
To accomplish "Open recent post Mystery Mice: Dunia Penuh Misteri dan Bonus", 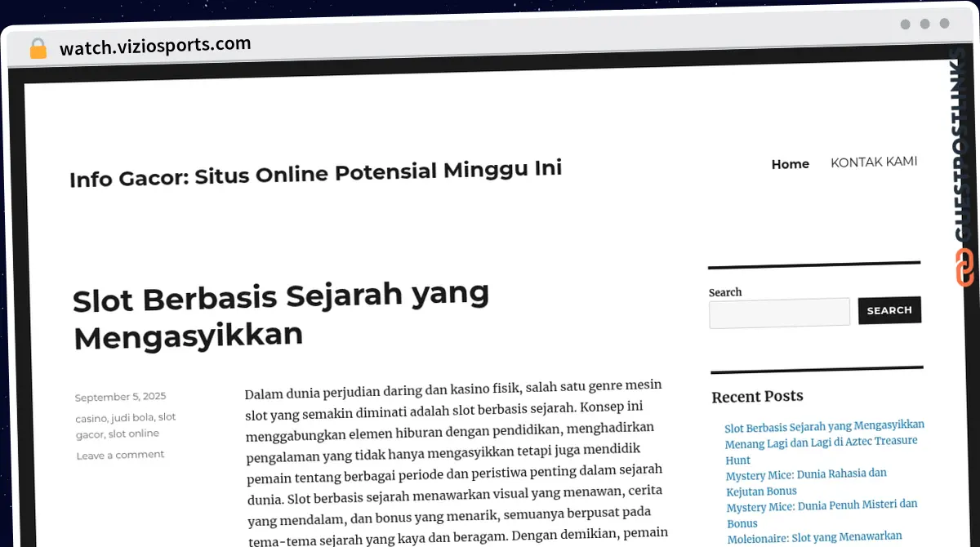I will tap(822, 514).
